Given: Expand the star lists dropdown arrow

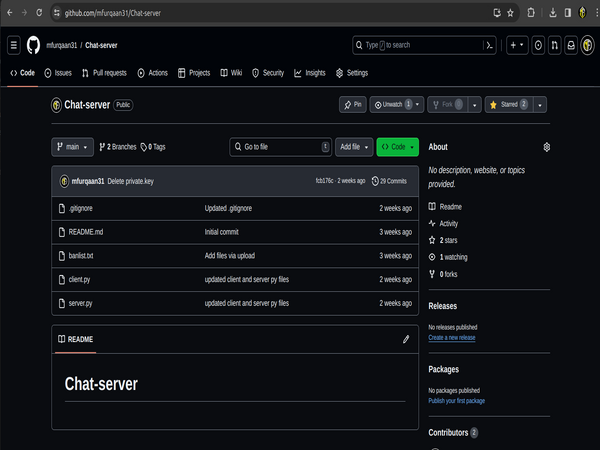Looking at the screenshot, I should click(x=541, y=104).
